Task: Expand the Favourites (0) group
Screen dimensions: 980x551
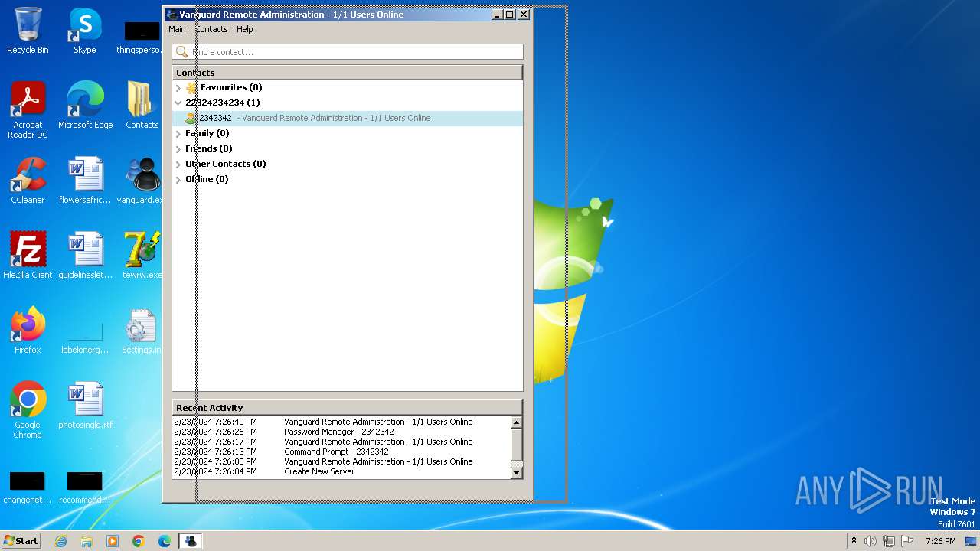Action: 178,88
